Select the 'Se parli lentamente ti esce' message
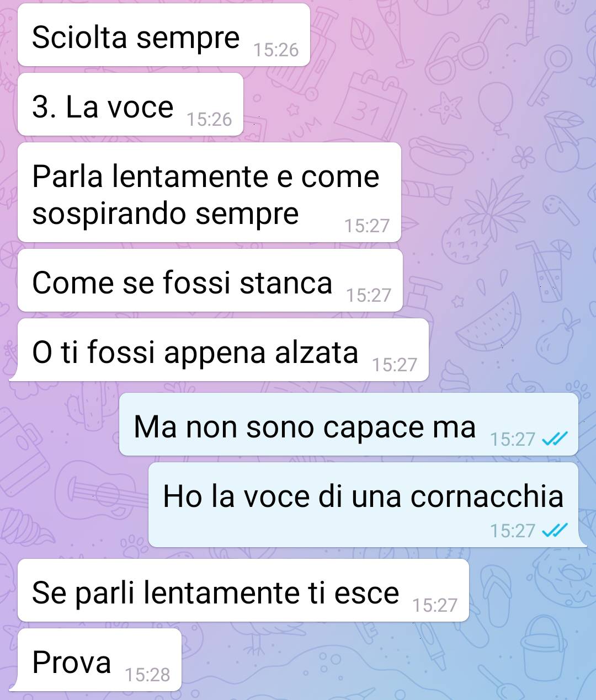596x700 pixels. [243, 591]
